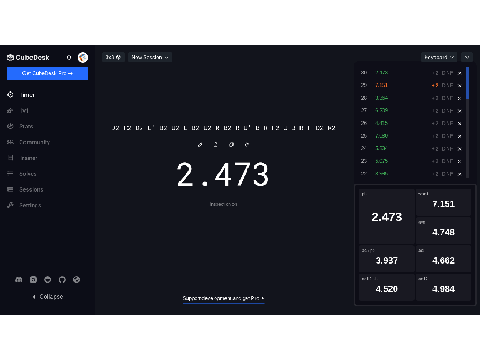This screenshot has height=360, width=480.
Task: Open the 3x3 cube type dropdown
Action: coord(113,57)
